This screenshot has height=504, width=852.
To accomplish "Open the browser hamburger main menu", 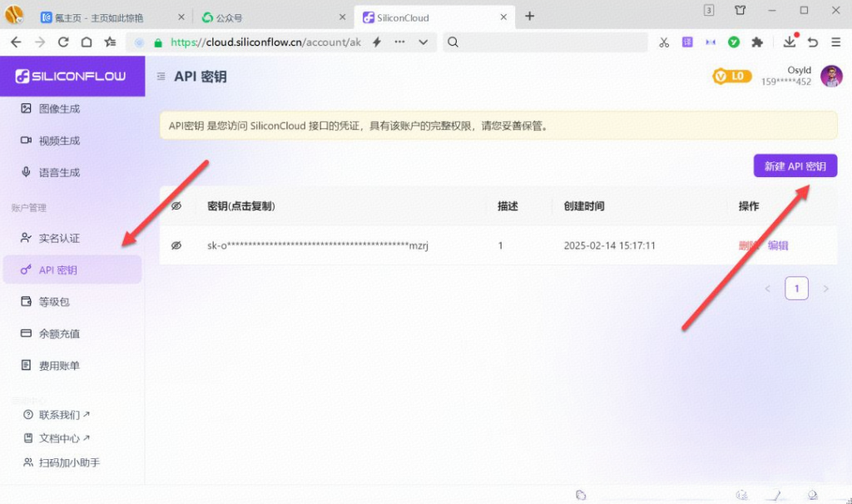I will coord(836,42).
